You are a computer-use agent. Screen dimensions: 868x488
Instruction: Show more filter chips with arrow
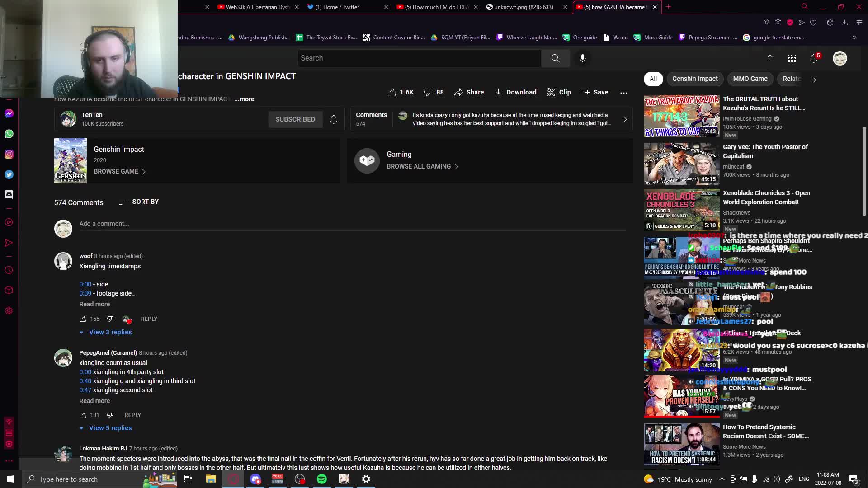coord(815,80)
